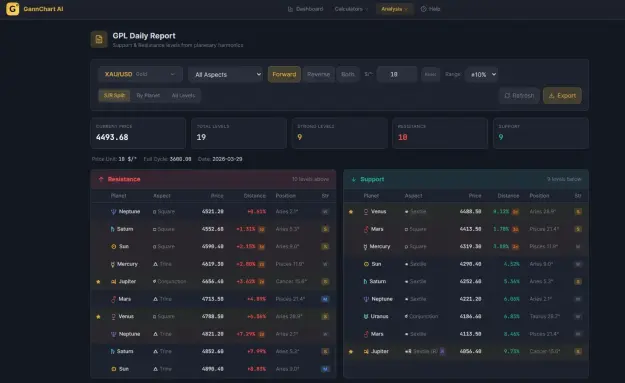Click the star marker beside Support Jupiter
The width and height of the screenshot is (625, 383).
pos(351,352)
